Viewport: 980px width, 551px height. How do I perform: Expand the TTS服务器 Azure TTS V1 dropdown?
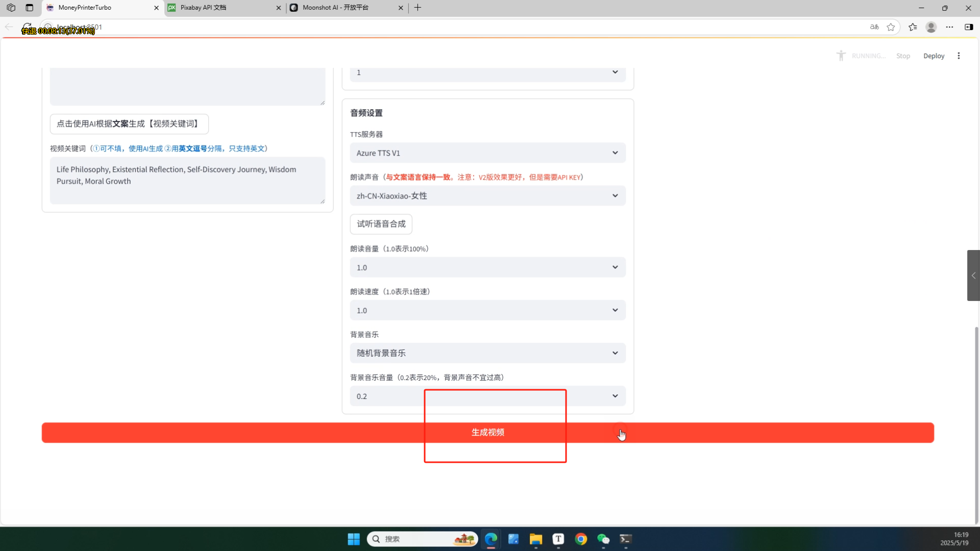click(x=487, y=153)
